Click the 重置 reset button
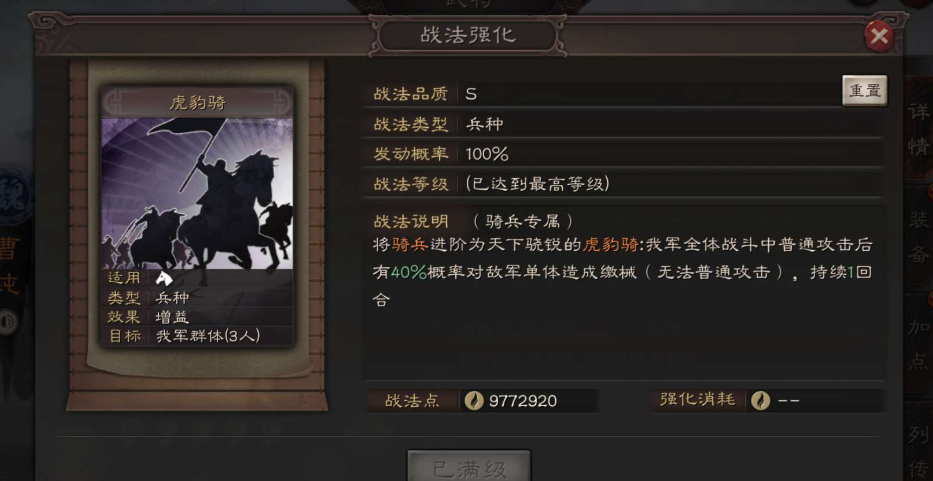 tap(865, 90)
